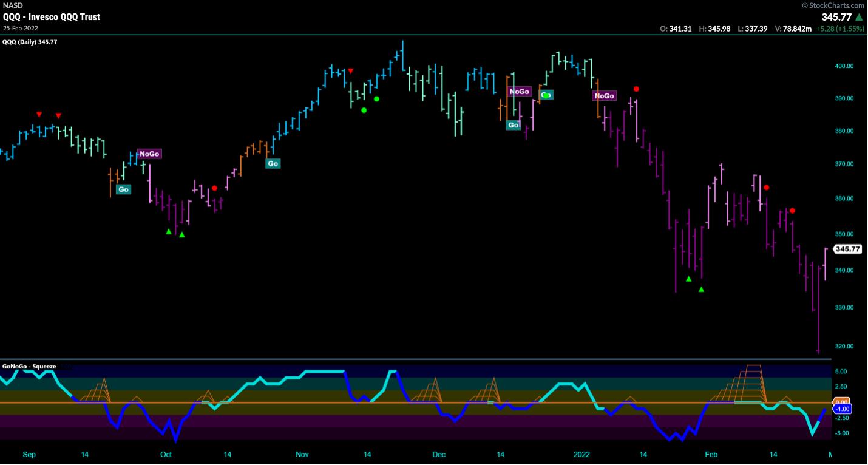Screen dimensions: 868x465
Task: Click the GoNoGo - Squeeze panel label
Action: click(x=29, y=367)
